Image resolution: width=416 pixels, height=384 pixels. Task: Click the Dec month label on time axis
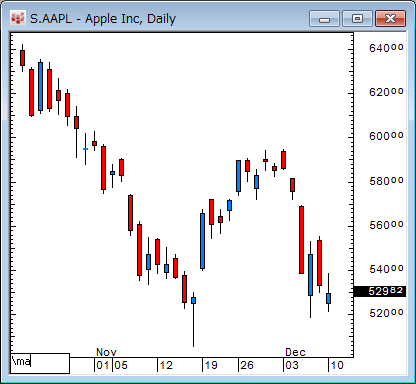pos(295,352)
